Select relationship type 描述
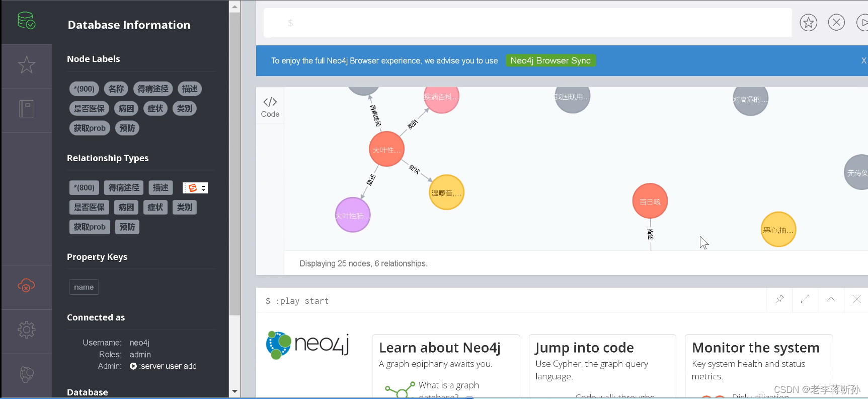The width and height of the screenshot is (868, 399). (x=161, y=187)
